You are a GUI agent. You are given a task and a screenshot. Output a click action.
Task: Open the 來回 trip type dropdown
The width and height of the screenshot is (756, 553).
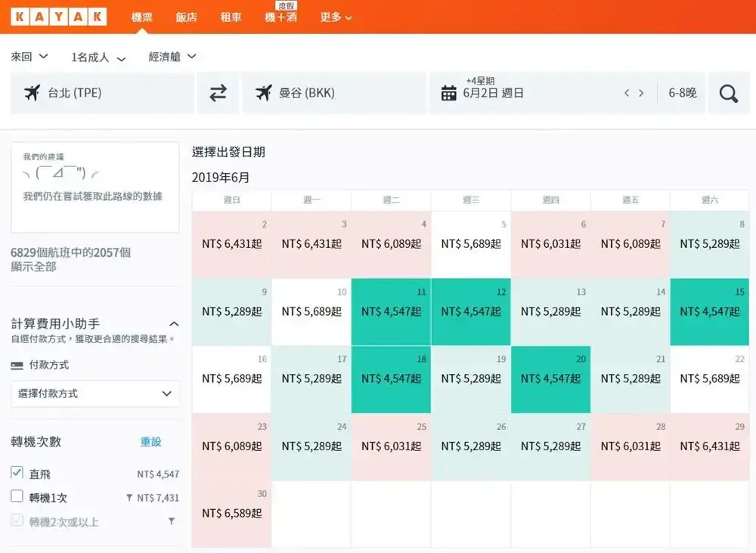coord(29,57)
